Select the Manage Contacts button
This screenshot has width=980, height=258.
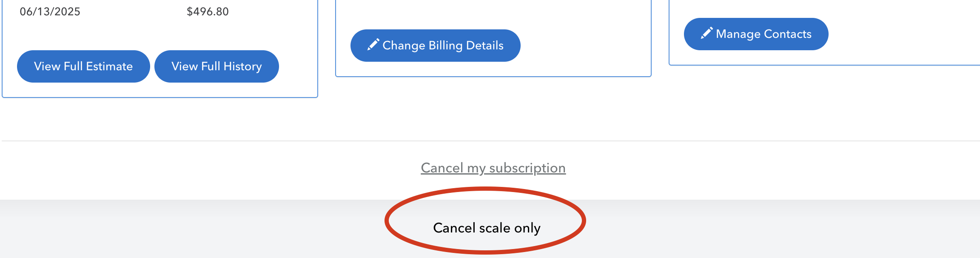pyautogui.click(x=756, y=34)
